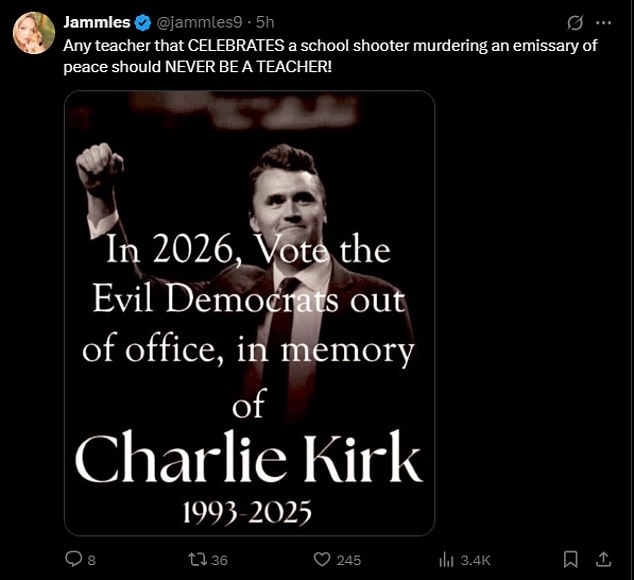The width and height of the screenshot is (634, 580).
Task: Click the 1993-2025 dates in image
Action: tap(247, 512)
